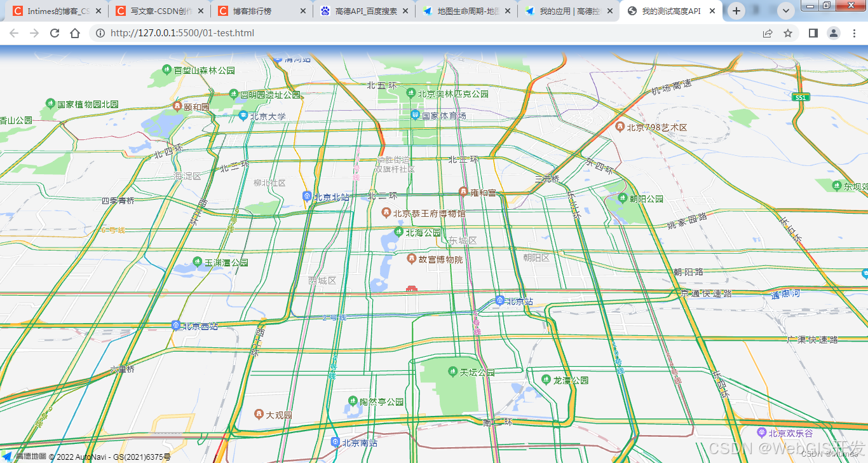Screen dimensions: 868x463
Task: Reload the page with the refresh icon
Action: coord(55,33)
